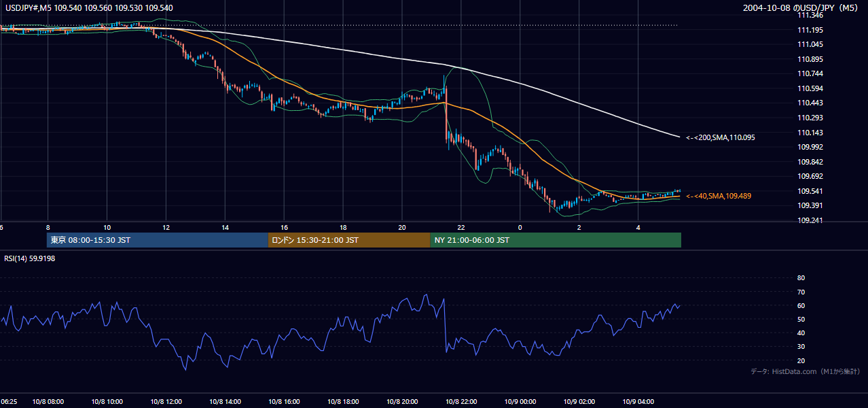Image resolution: width=868 pixels, height=408 pixels.
Task: Click the 110.293 price axis label
Action: tap(810, 118)
